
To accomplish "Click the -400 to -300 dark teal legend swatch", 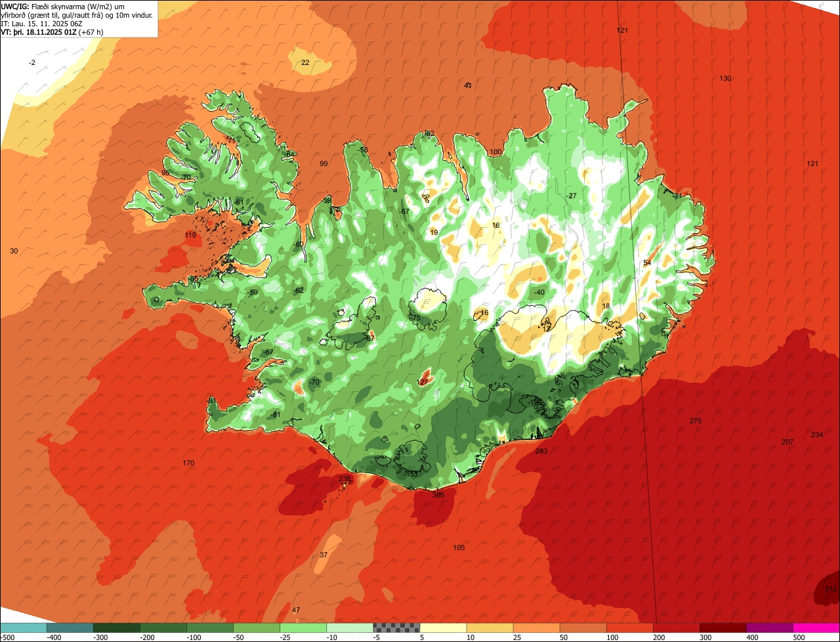I will [70, 628].
